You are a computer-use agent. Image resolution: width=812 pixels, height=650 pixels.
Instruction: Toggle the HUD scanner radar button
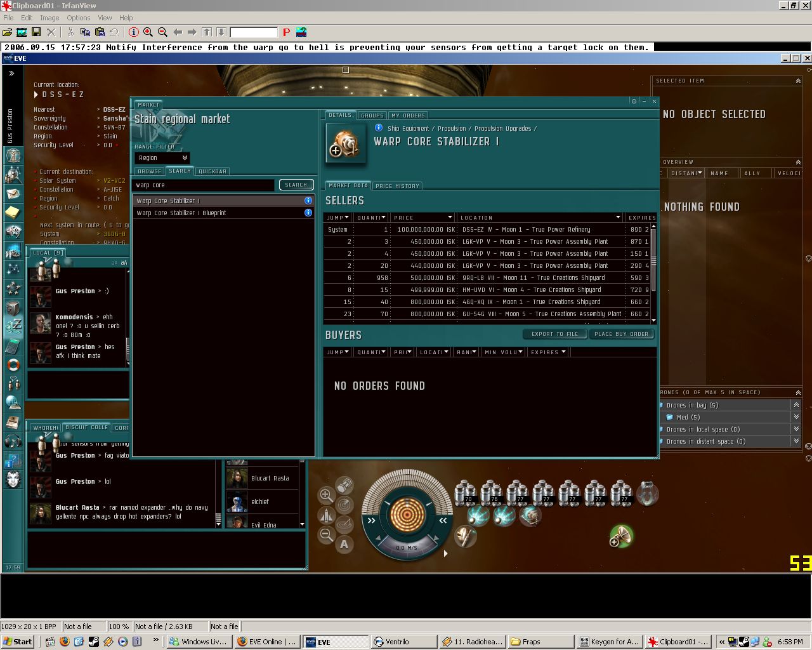tap(344, 505)
